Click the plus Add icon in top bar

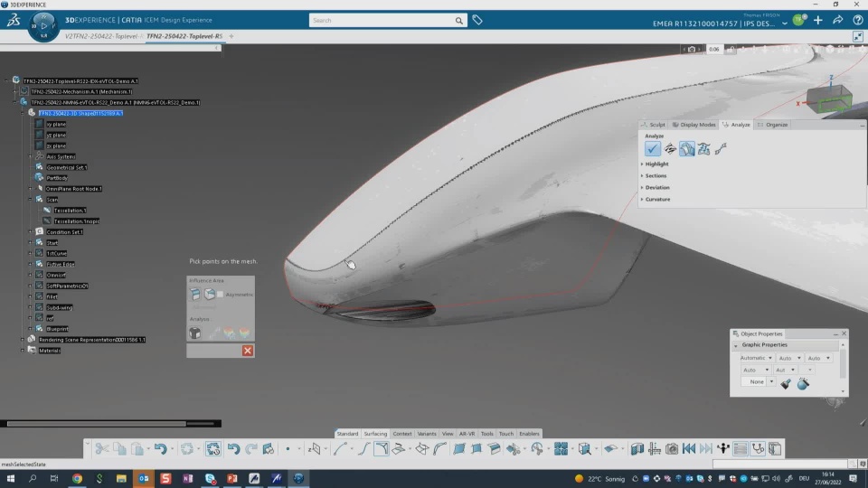point(818,21)
